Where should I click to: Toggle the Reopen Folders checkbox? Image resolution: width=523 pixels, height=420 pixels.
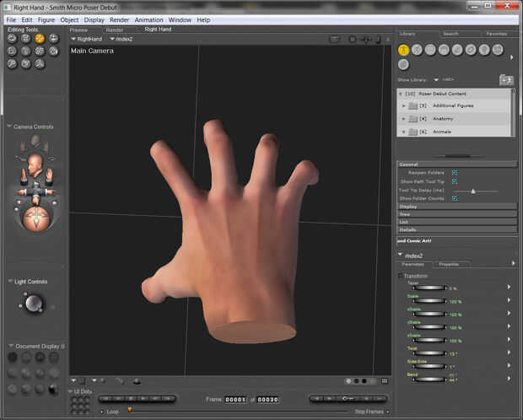click(454, 172)
